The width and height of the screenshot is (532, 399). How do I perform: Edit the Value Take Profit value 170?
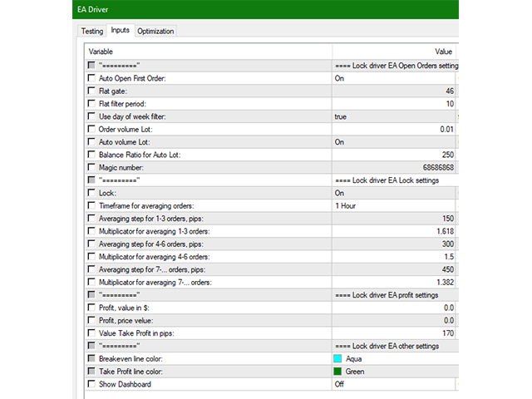click(393, 333)
